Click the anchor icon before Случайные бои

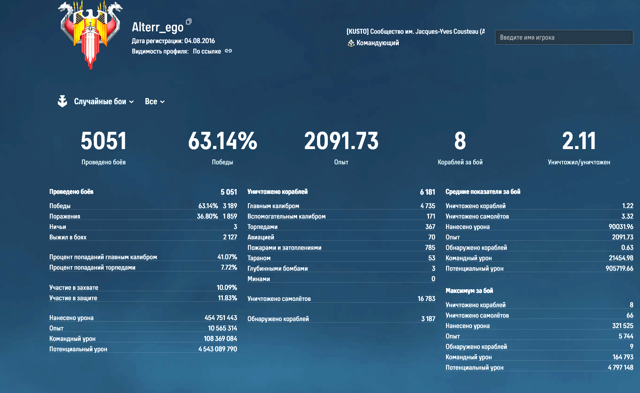(x=62, y=101)
